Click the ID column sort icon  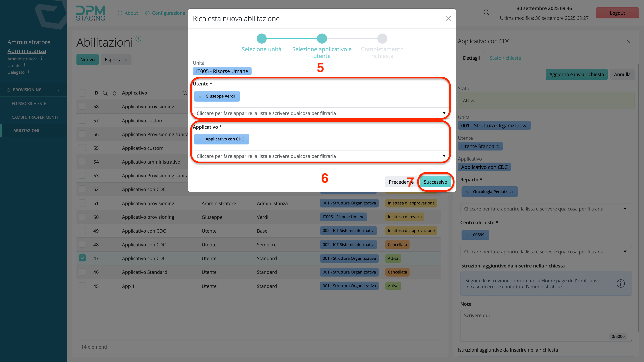click(114, 93)
